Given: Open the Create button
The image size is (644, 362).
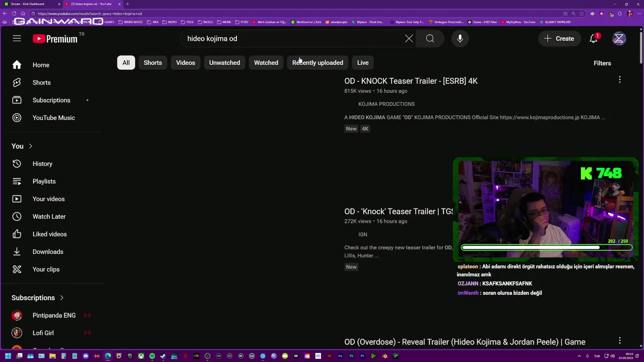Looking at the screenshot, I should coord(559,38).
